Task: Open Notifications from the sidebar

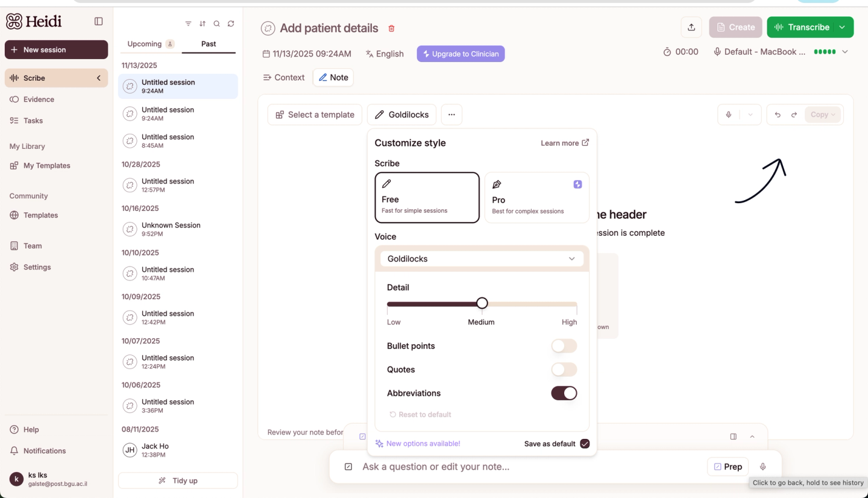Action: [x=56, y=451]
